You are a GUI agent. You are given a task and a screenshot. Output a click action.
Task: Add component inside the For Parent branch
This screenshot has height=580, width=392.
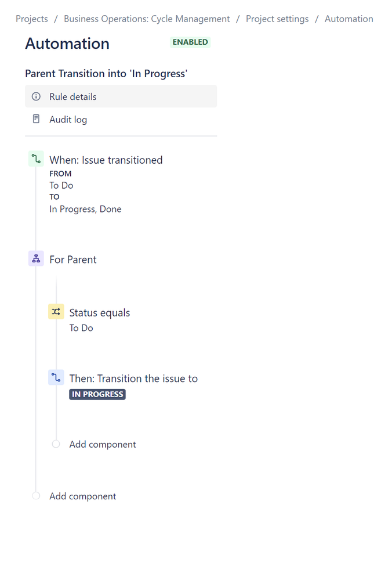pos(102,444)
